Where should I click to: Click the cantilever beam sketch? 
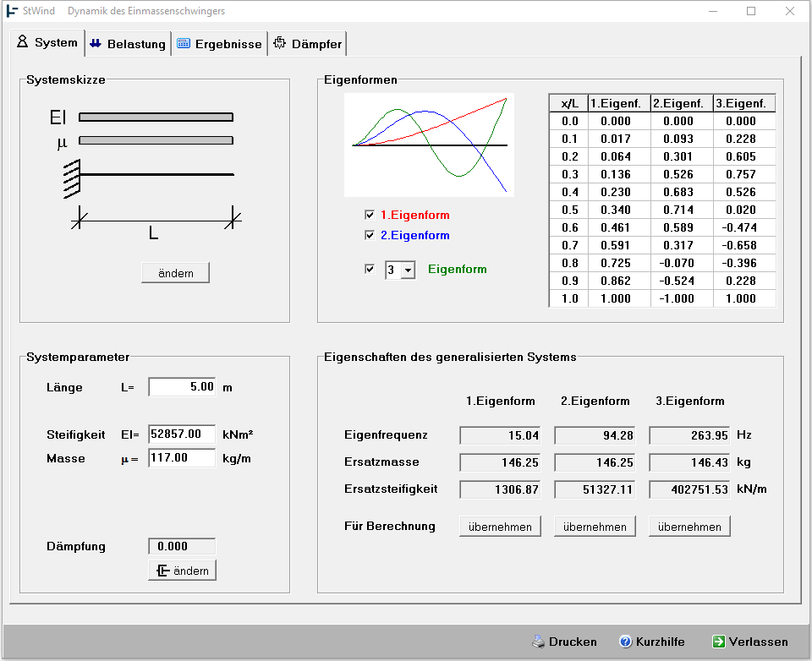(x=149, y=178)
